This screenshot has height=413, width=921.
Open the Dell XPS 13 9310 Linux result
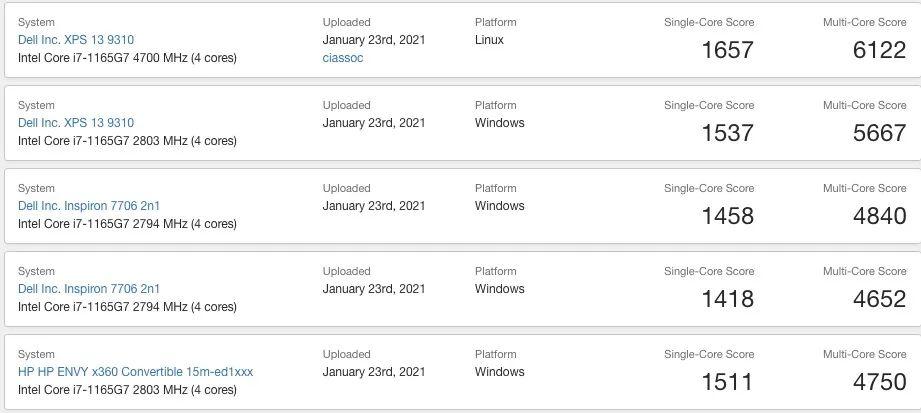tap(76, 40)
